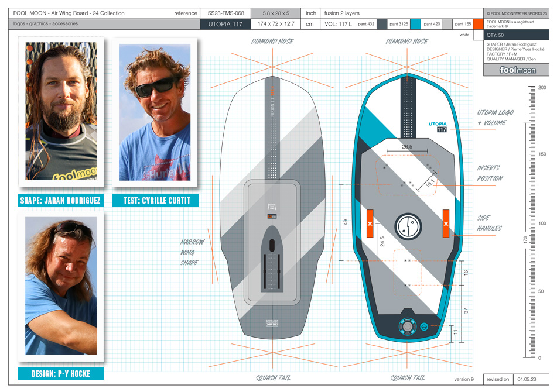Click the UTOPIA 117 logo on the deck
The height and width of the screenshot is (392, 557).
pyautogui.click(x=438, y=126)
